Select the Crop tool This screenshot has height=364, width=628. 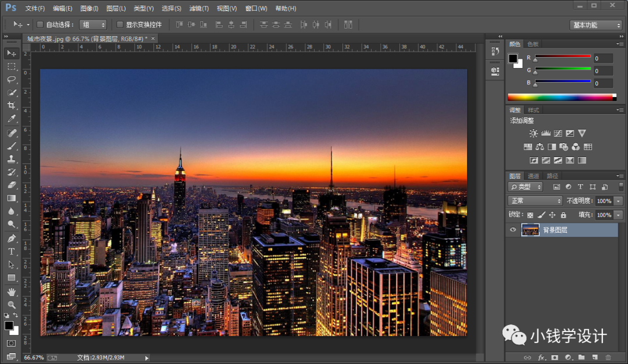[x=12, y=106]
